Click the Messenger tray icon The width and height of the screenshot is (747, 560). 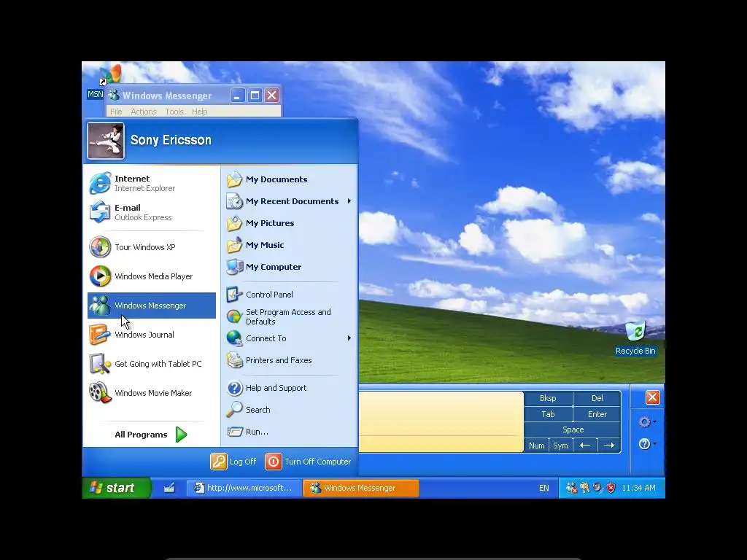(571, 488)
